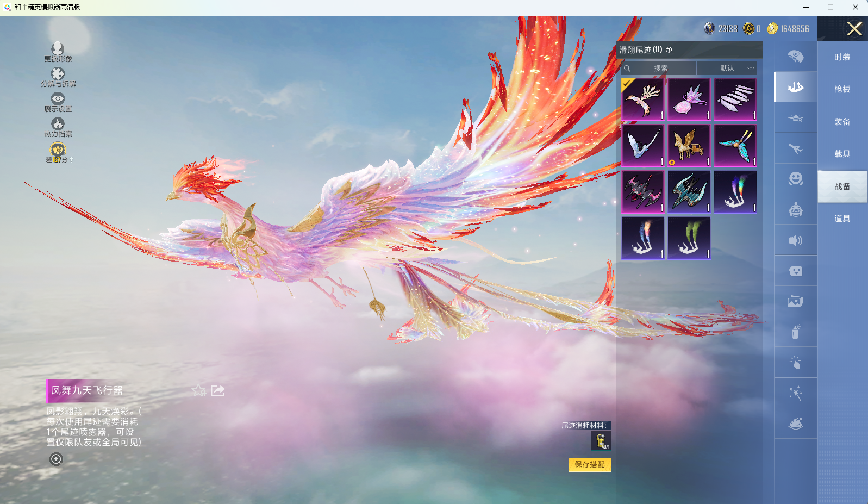Open the airplane category icon
The image size is (868, 504).
point(796,148)
